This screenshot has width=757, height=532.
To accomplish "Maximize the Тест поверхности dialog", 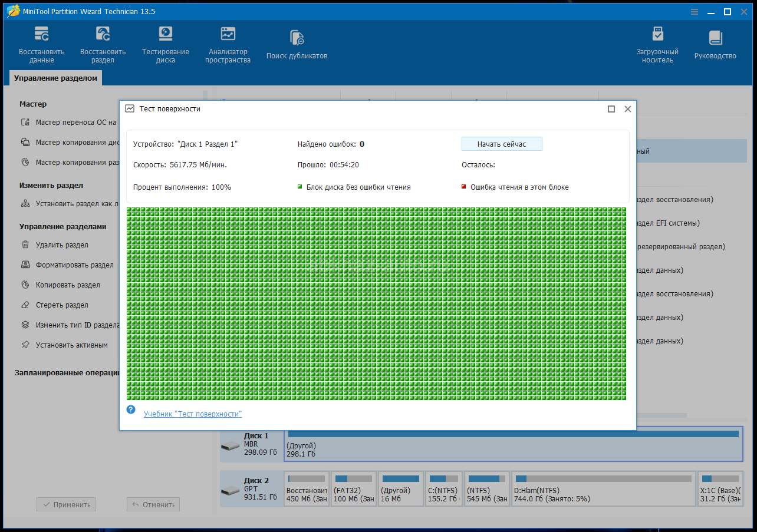I will point(611,109).
